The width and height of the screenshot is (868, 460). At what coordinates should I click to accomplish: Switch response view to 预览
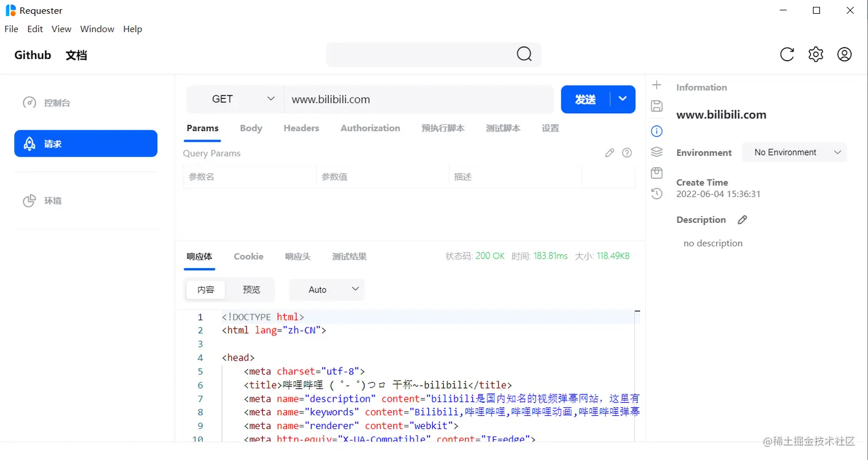(x=251, y=289)
